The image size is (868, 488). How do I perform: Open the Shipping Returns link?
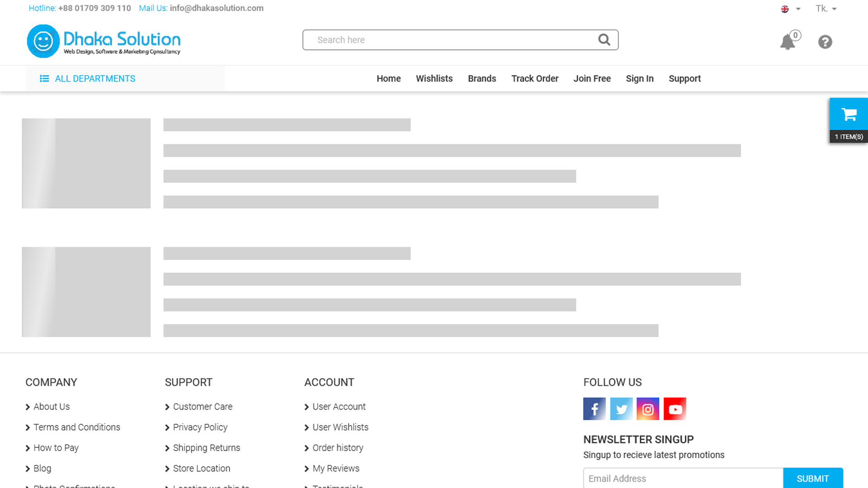pos(206,448)
